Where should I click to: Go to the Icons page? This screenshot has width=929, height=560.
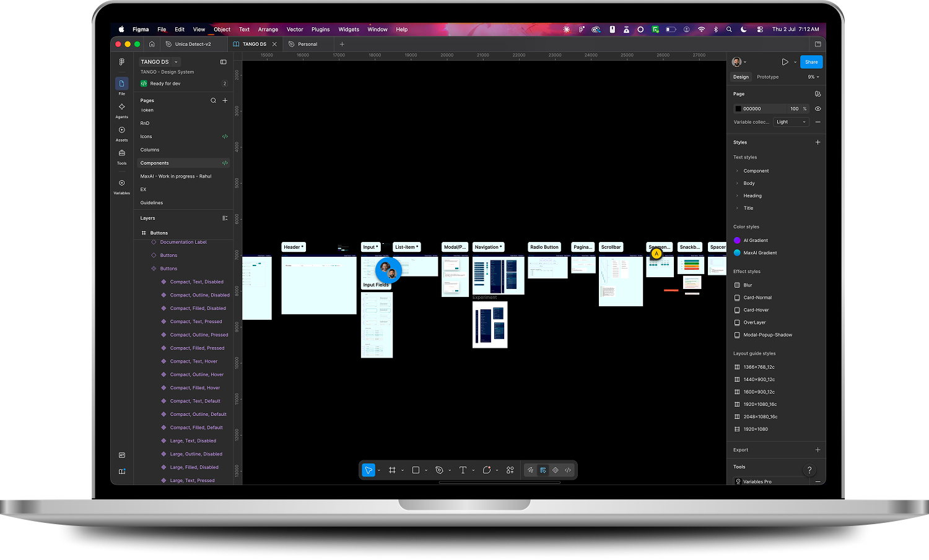click(146, 136)
